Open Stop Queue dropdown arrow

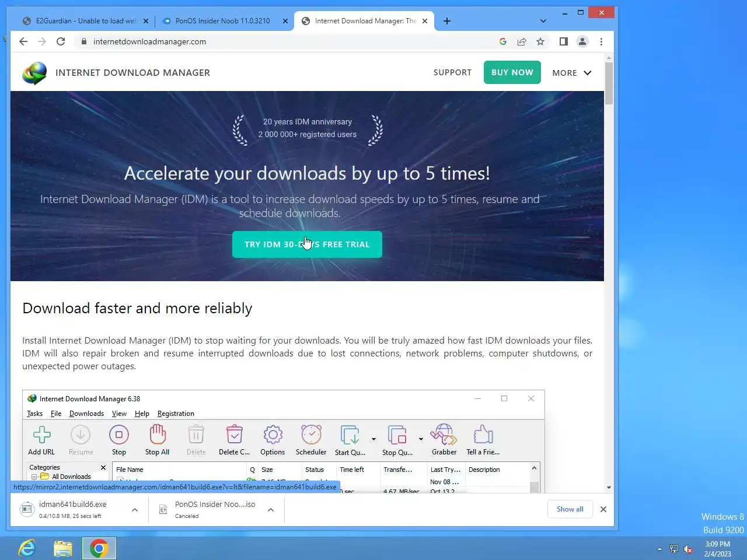coord(421,439)
